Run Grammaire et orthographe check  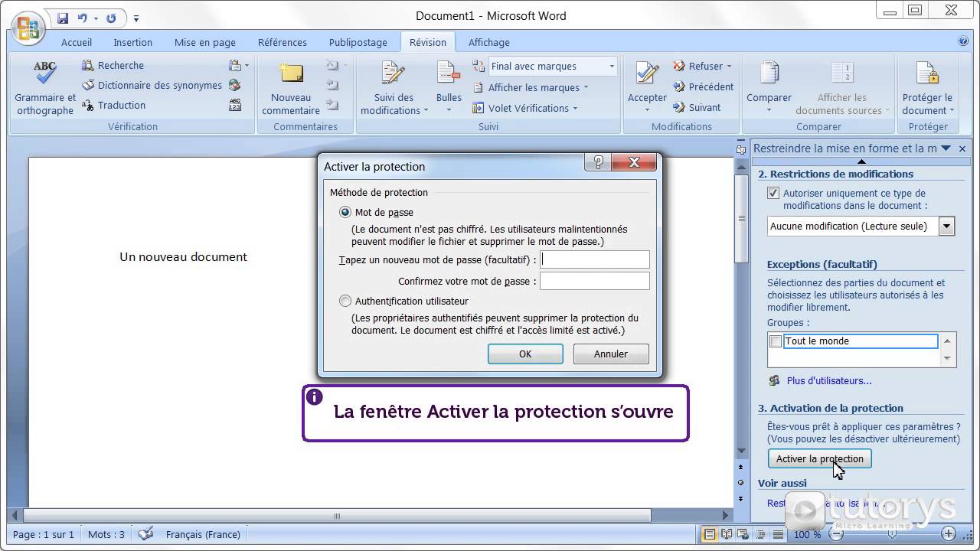pyautogui.click(x=45, y=88)
